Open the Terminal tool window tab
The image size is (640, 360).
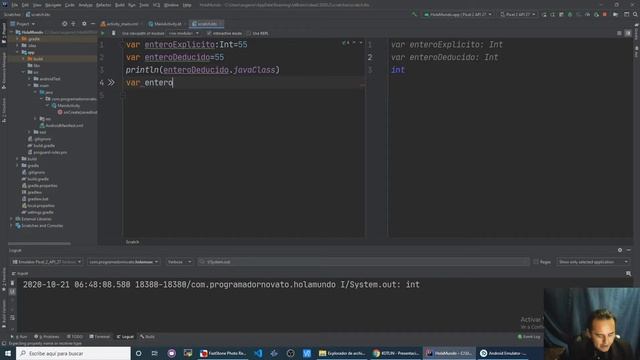[x=100, y=337]
